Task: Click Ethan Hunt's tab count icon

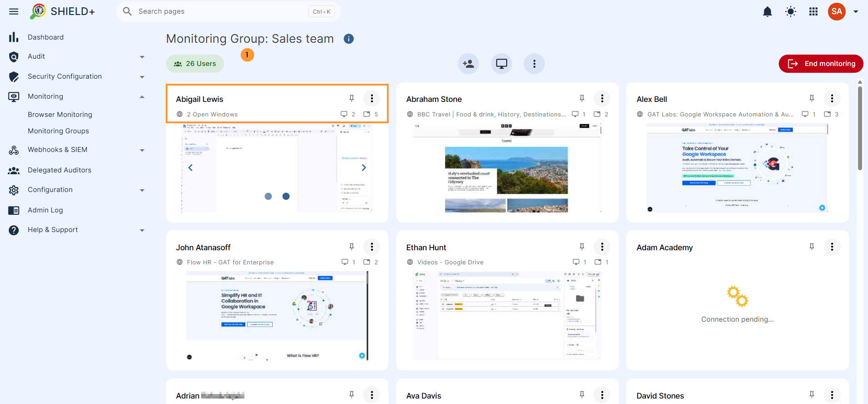Action: (598, 262)
